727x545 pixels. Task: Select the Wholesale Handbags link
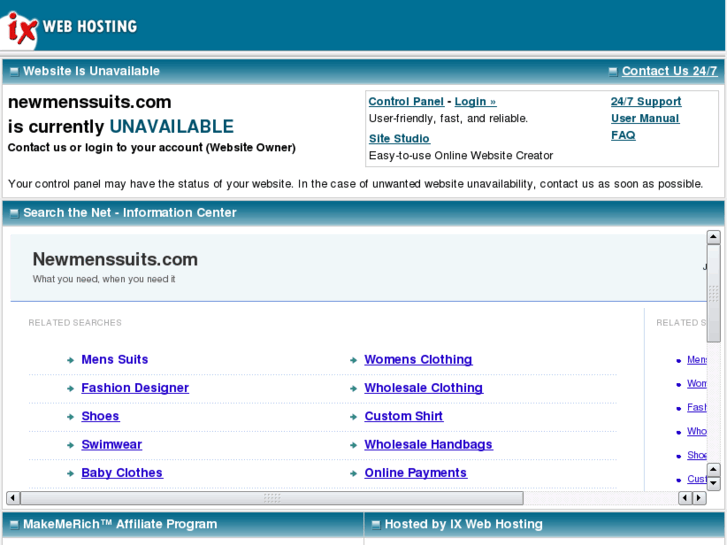point(428,444)
